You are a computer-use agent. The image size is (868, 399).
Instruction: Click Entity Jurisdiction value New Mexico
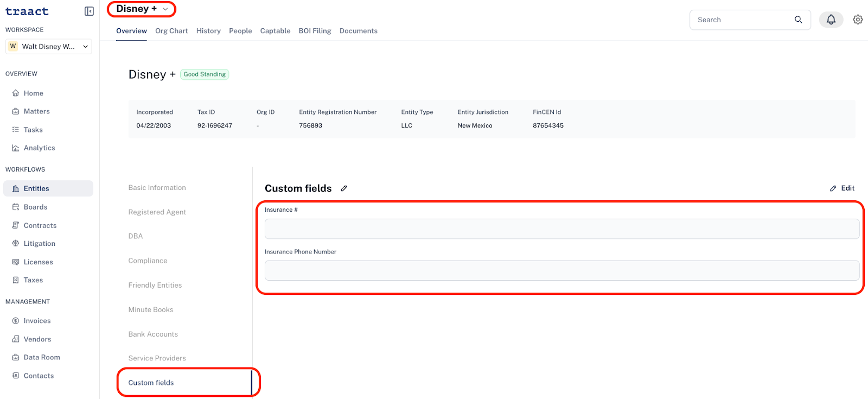tap(475, 125)
